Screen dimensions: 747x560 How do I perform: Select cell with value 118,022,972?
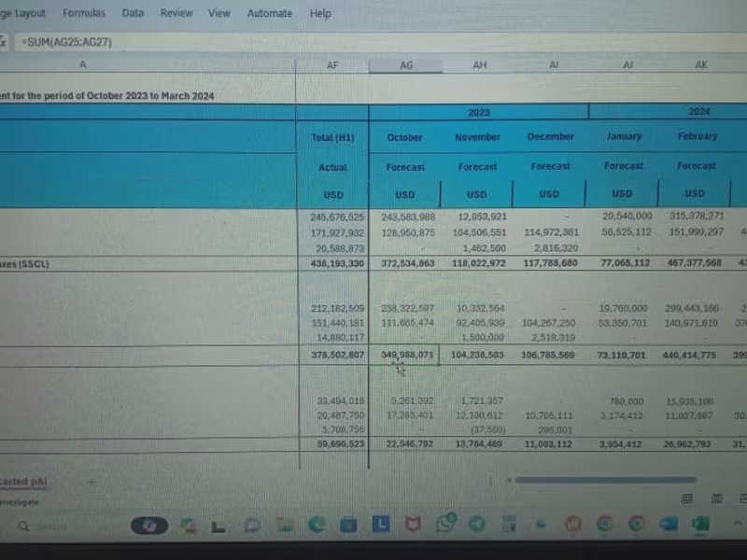point(477,263)
